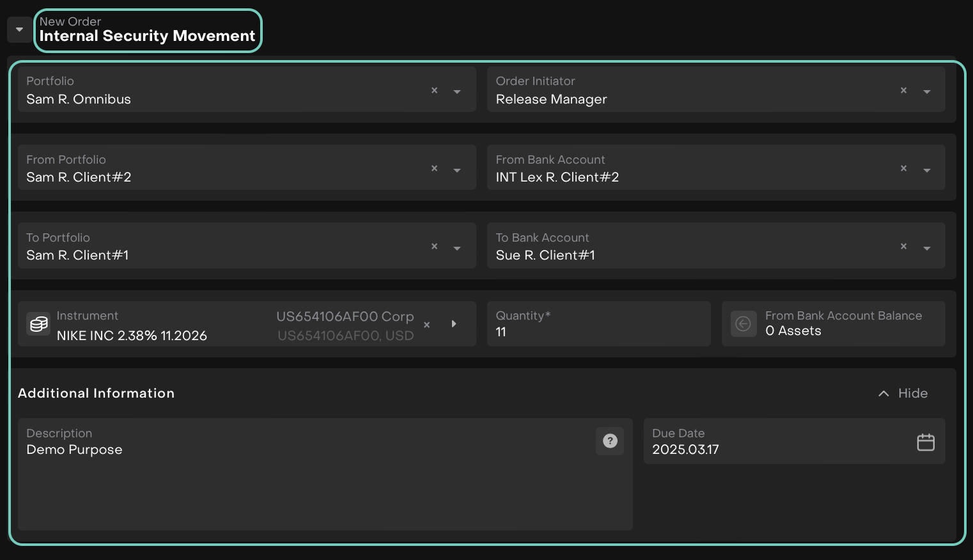Expand the To Bank Account dropdown
Screen dimensions: 973x560
(x=926, y=248)
